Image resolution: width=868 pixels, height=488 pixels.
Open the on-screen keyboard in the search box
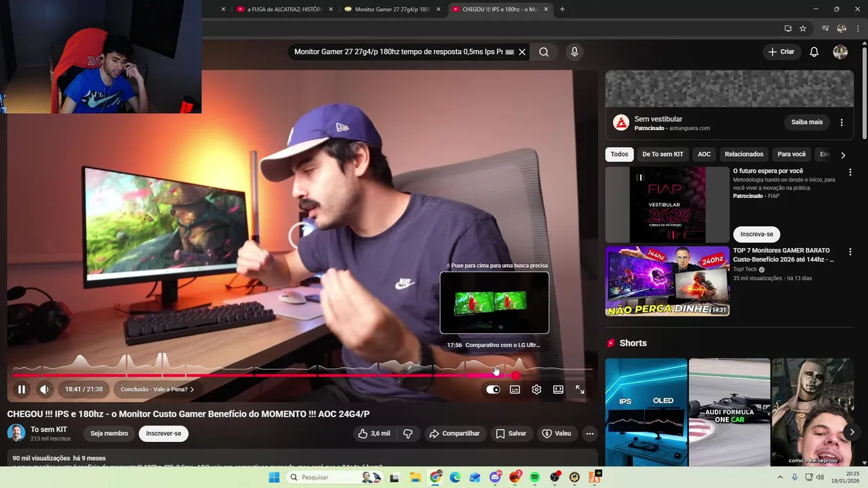pos(510,52)
